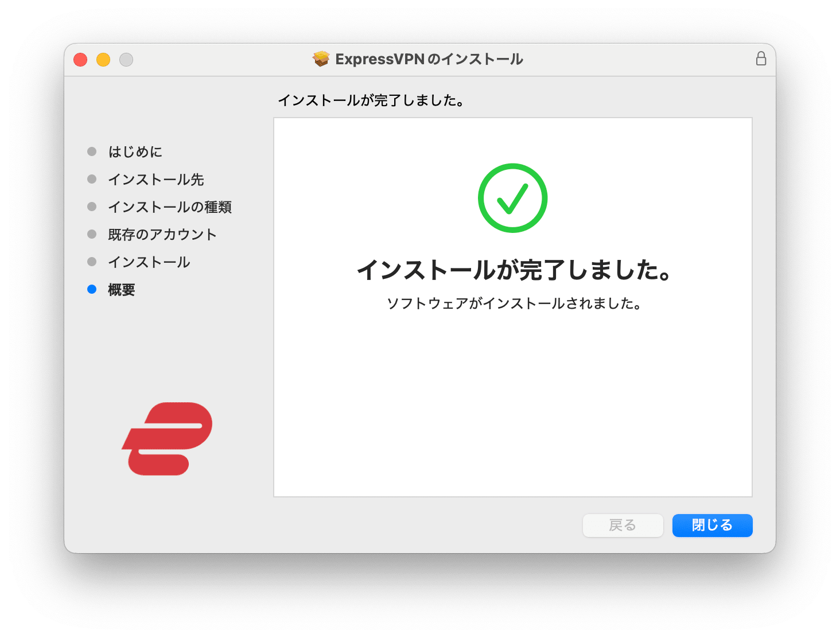Image resolution: width=840 pixels, height=638 pixels.
Task: Click the ExpressVPN のインストール window title
Action: pos(429,59)
